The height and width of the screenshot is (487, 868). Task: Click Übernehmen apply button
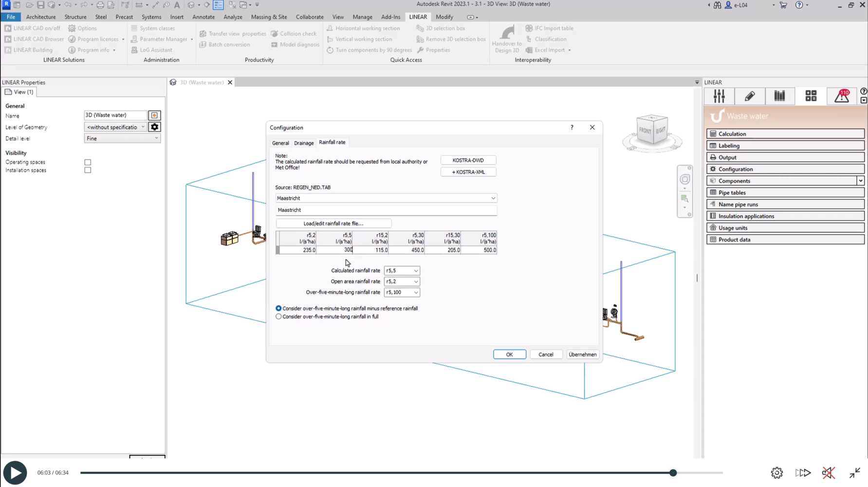(582, 355)
